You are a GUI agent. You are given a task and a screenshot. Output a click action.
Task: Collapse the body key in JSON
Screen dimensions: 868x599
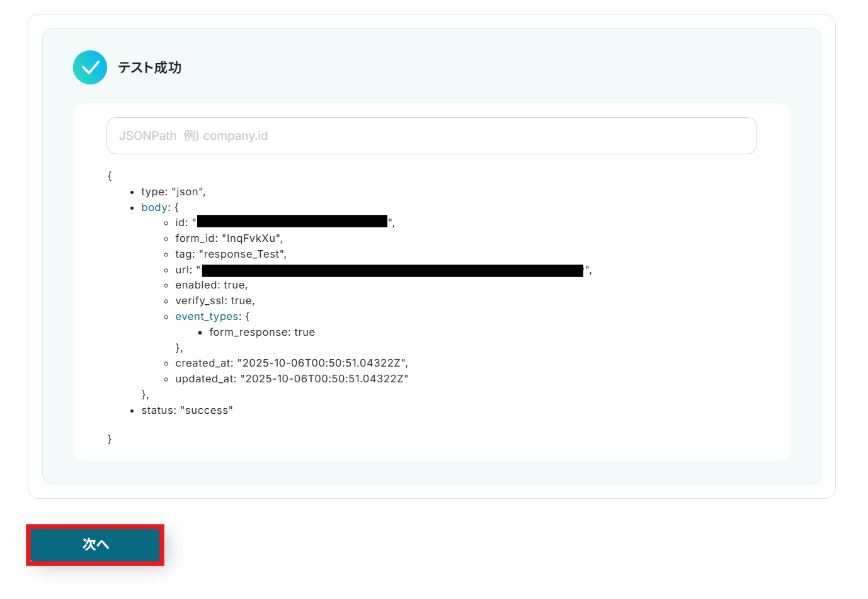point(155,207)
